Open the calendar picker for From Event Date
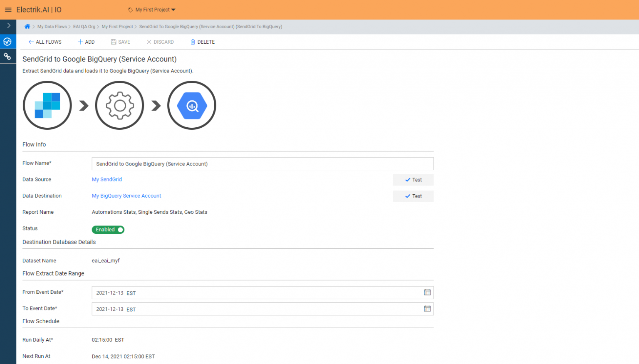Viewport: 639px width, 364px height. 427,292
